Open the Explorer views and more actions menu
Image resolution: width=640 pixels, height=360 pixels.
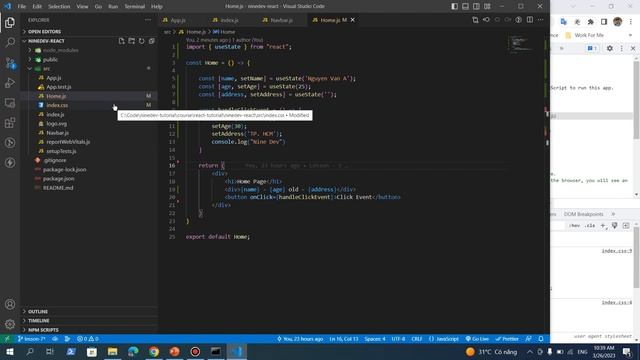click(148, 20)
